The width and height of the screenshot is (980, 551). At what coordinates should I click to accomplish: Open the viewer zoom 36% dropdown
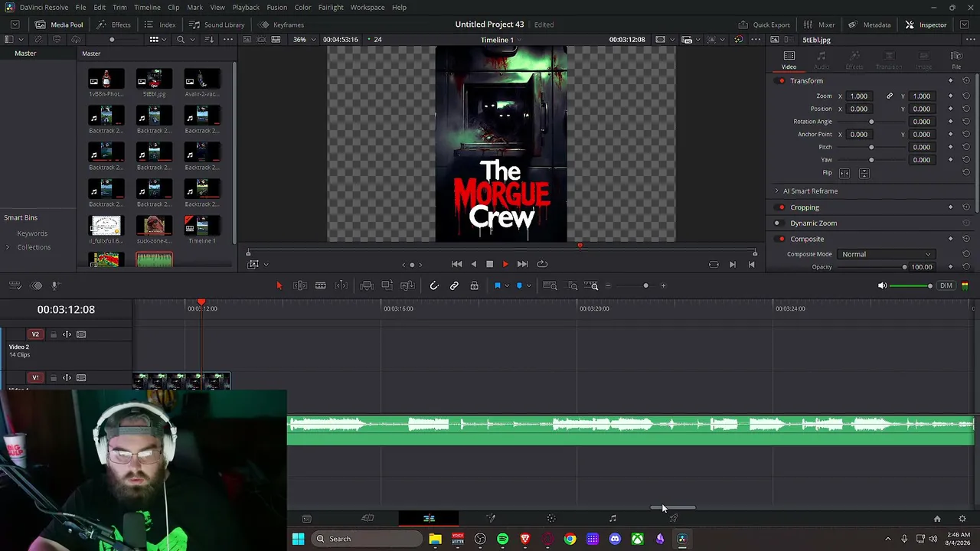point(302,40)
